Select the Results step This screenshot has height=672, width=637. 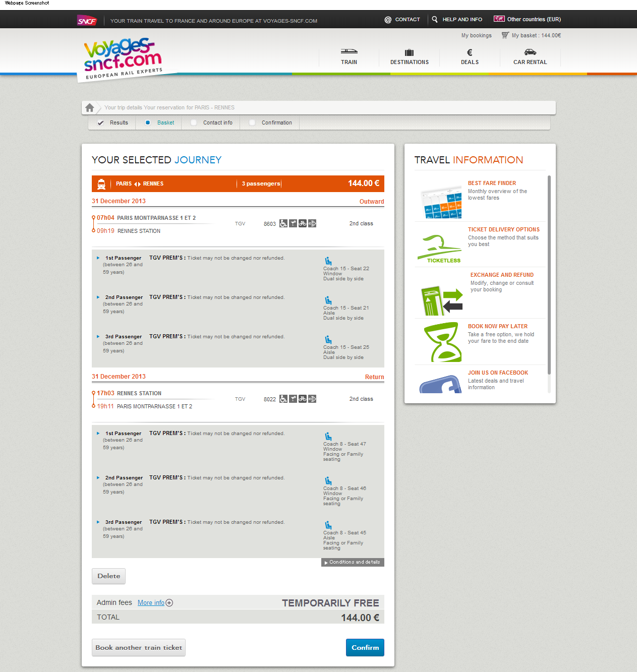coord(112,123)
